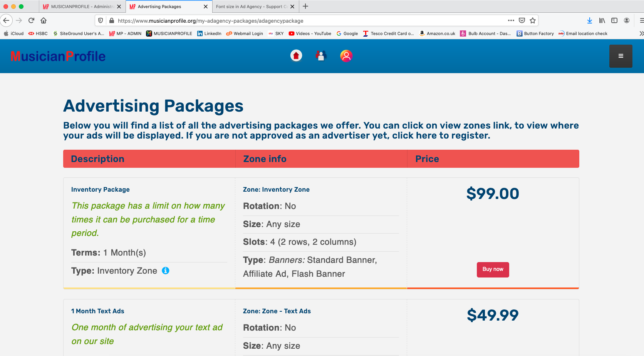Image resolution: width=644 pixels, height=356 pixels.
Task: Open the site hamburger menu
Action: coord(621,56)
